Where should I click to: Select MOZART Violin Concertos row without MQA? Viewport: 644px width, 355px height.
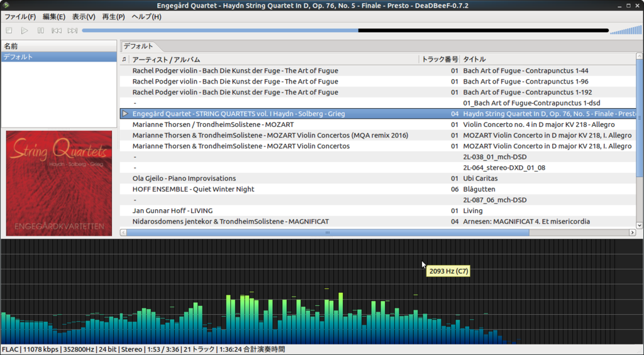pyautogui.click(x=378, y=146)
